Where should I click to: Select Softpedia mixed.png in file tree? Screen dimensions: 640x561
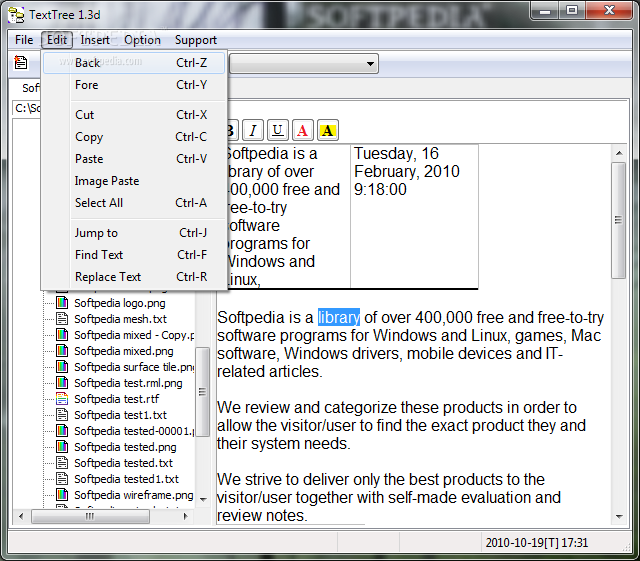[124, 351]
